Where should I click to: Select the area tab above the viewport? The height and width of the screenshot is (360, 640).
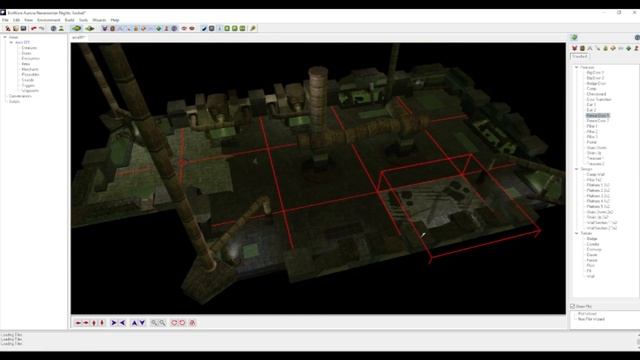click(x=78, y=37)
